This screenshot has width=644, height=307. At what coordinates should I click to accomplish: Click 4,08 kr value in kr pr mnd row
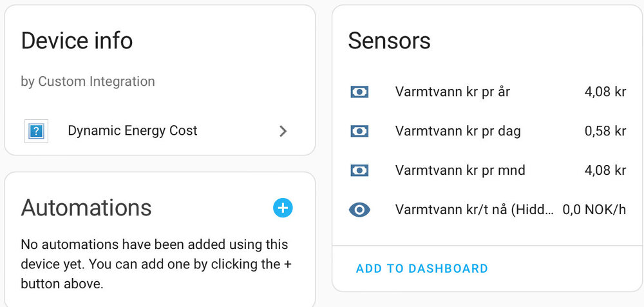605,170
